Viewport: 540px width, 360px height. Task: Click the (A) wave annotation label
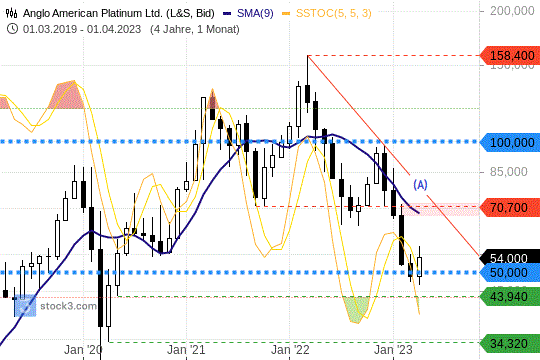(420, 185)
